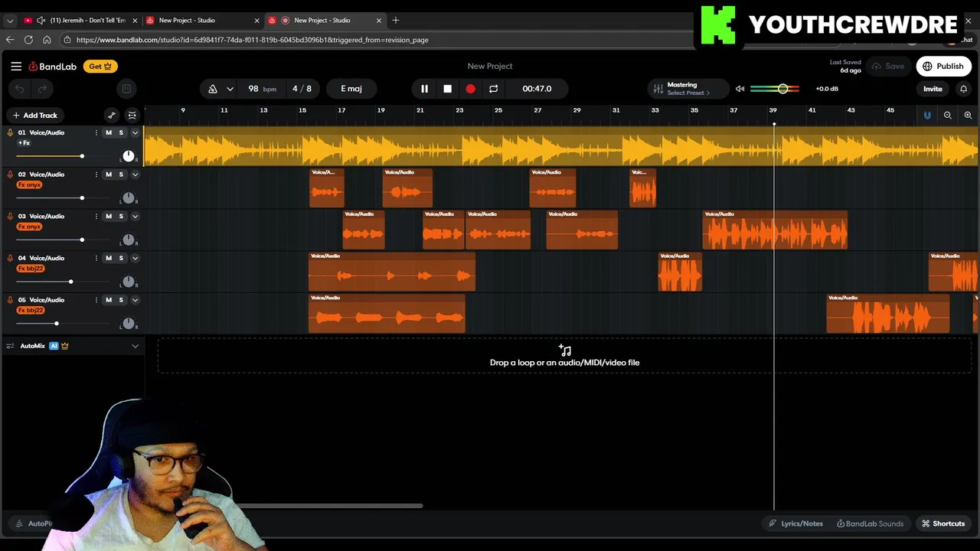Reload the page in the browser

pyautogui.click(x=28, y=40)
